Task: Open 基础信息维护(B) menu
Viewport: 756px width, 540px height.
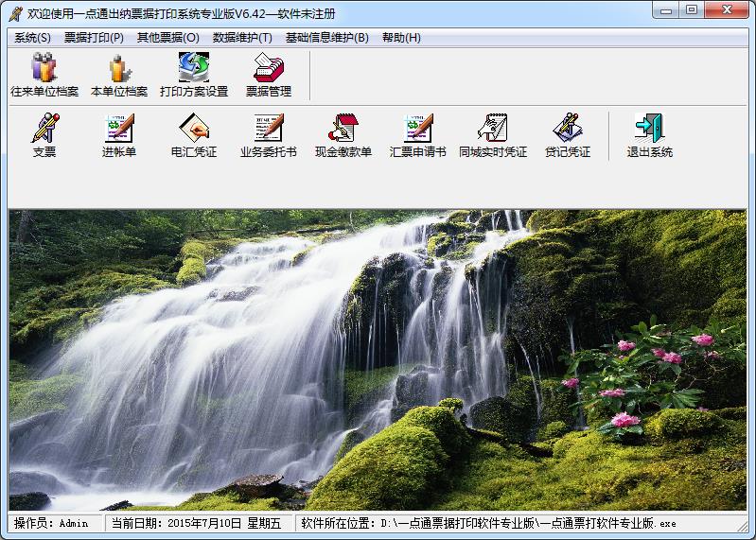Action: [326, 38]
